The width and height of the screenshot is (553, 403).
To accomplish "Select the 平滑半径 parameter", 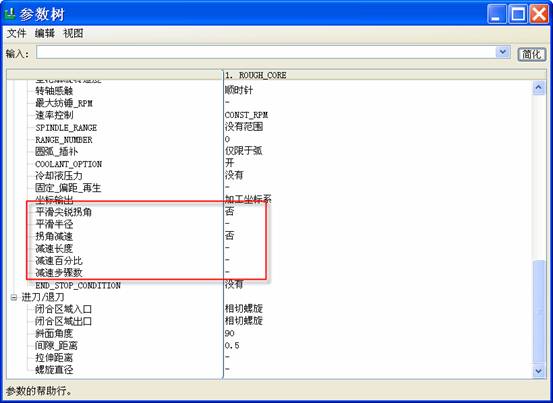I will click(x=54, y=224).
